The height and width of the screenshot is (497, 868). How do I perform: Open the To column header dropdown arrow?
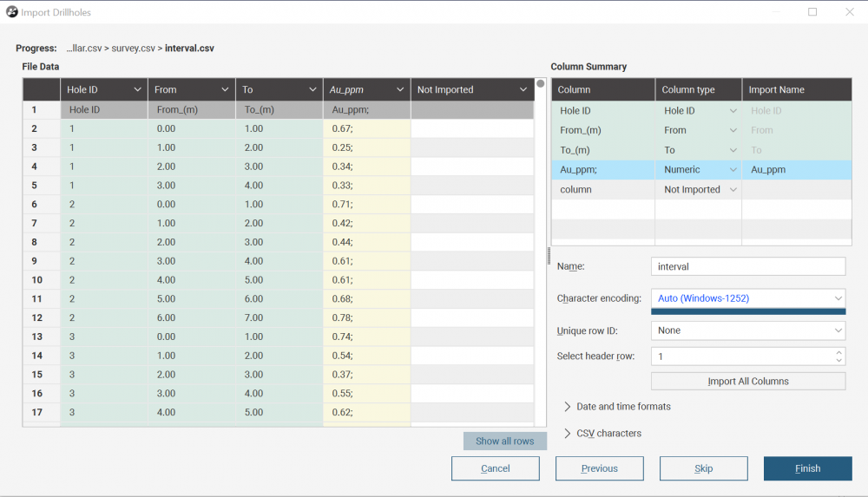pos(312,89)
